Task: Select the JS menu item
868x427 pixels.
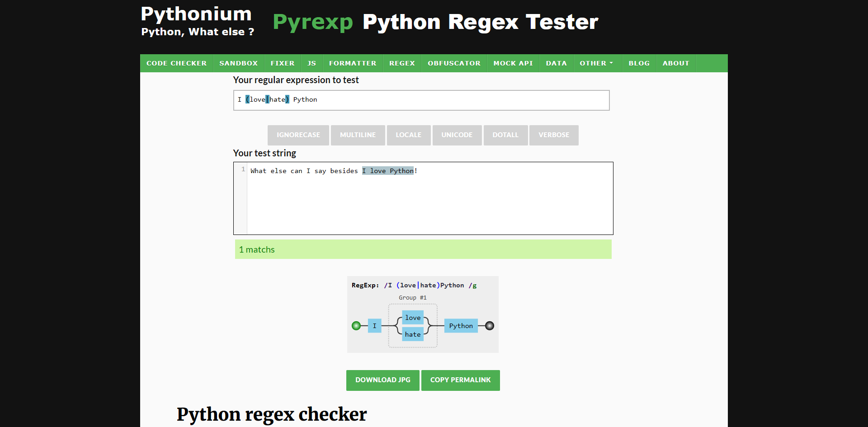Action: click(312, 63)
